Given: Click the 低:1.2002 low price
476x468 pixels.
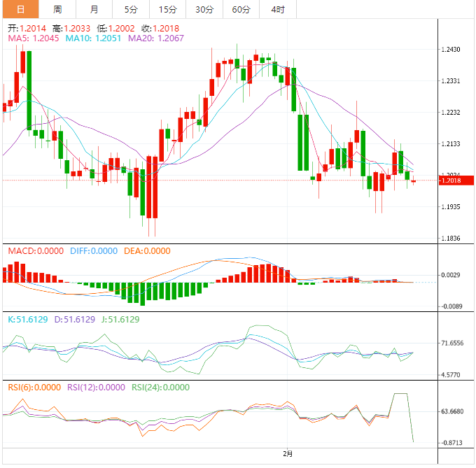Looking at the screenshot, I should coord(115,29).
